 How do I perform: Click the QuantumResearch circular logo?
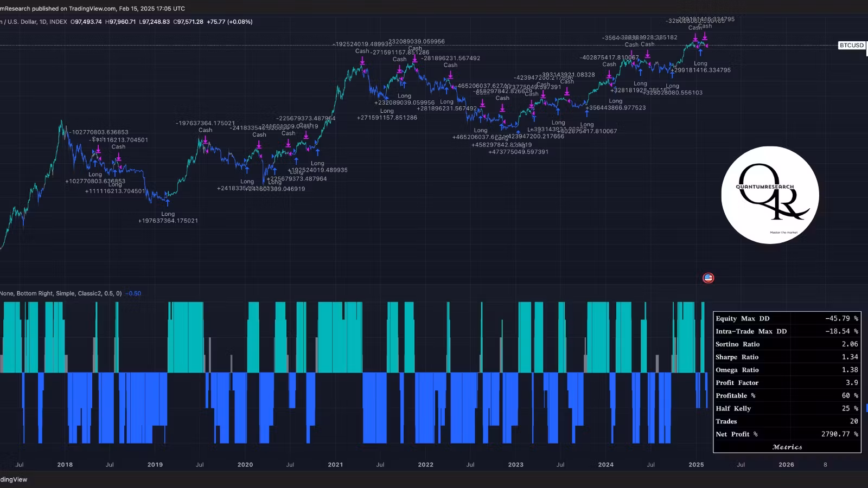770,195
